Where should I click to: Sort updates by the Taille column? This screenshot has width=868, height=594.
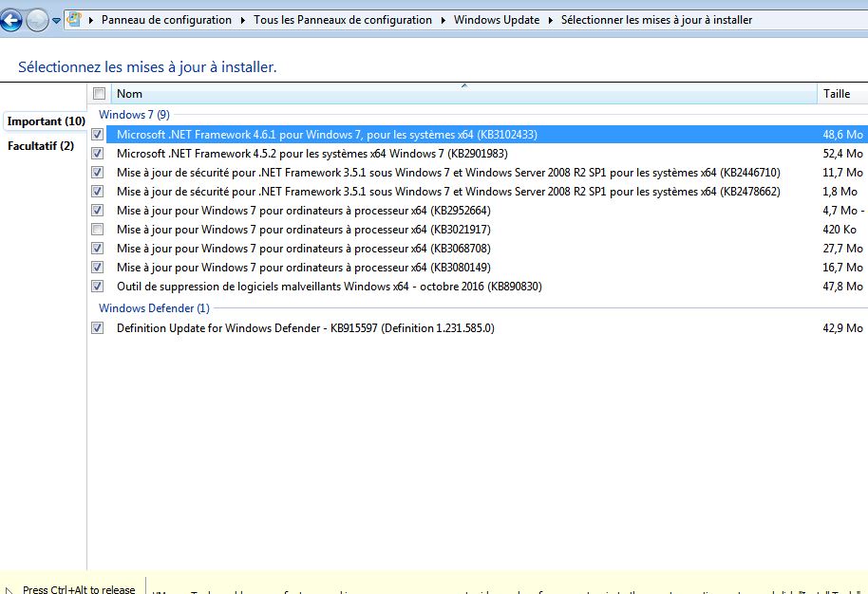click(x=840, y=94)
